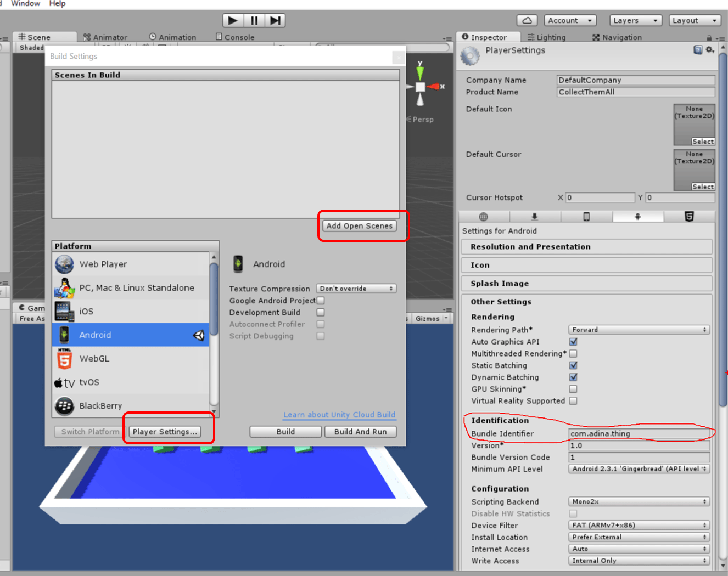Expand the Splash Image section
The height and width of the screenshot is (576, 728).
[x=587, y=284]
